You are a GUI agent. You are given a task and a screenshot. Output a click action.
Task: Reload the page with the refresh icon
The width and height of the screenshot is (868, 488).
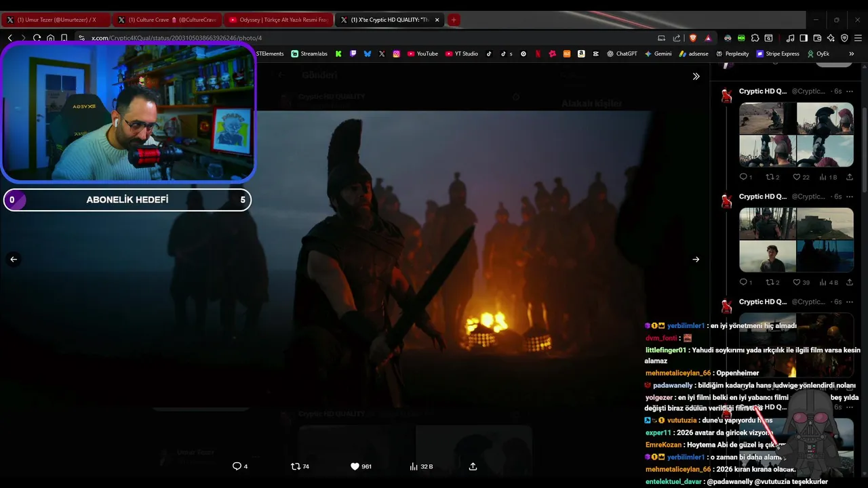coord(37,38)
